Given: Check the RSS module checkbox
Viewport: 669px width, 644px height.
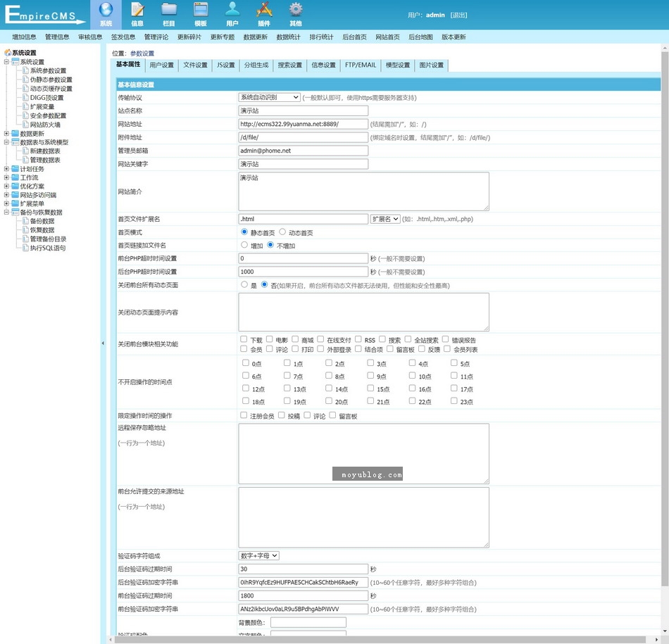Looking at the screenshot, I should pyautogui.click(x=358, y=339).
